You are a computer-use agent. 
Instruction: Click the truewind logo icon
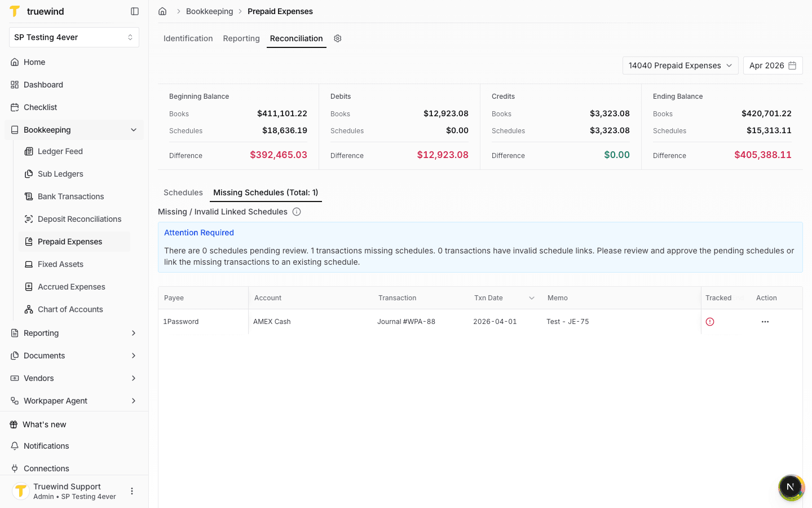(15, 11)
